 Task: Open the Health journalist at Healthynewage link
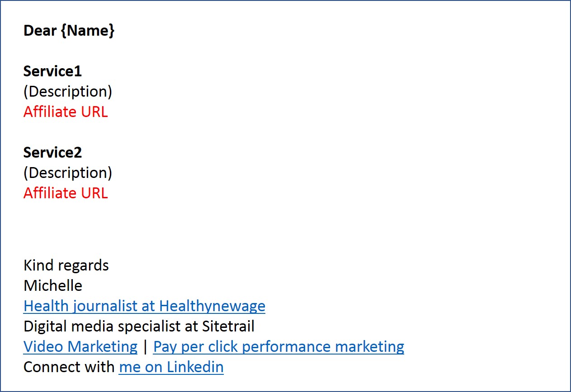tap(144, 306)
